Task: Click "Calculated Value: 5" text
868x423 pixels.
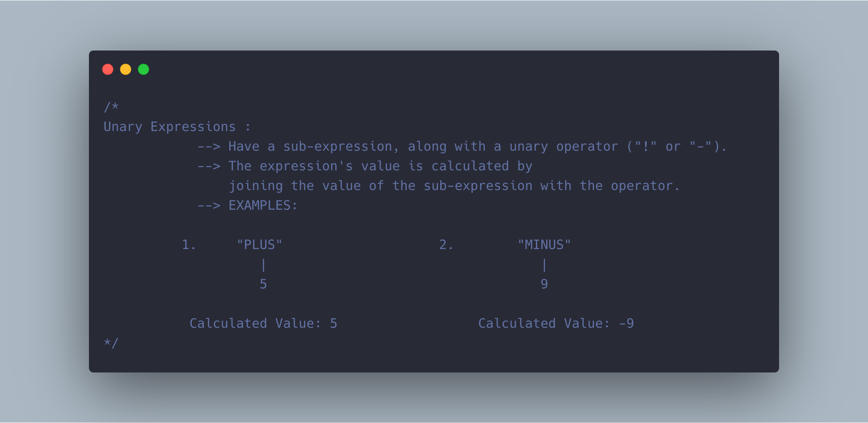Action: tap(263, 323)
